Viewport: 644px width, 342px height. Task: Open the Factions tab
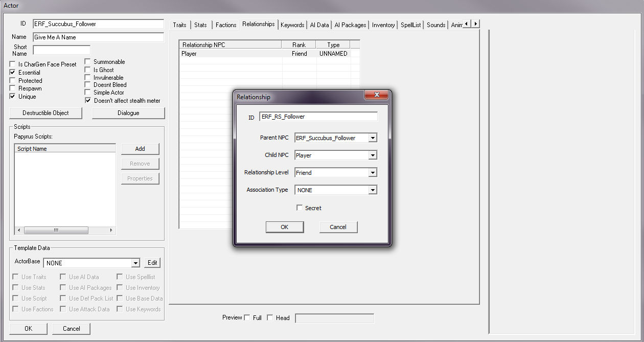[225, 25]
